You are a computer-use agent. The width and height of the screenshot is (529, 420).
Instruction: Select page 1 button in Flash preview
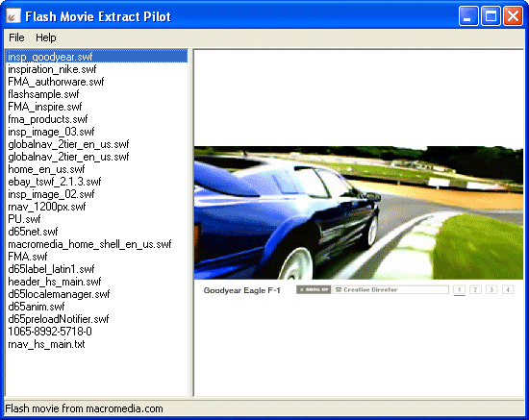point(459,289)
